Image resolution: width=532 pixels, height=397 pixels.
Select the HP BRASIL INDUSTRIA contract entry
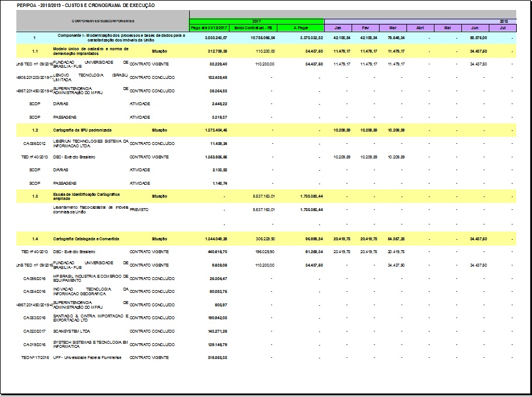pyautogui.click(x=90, y=278)
